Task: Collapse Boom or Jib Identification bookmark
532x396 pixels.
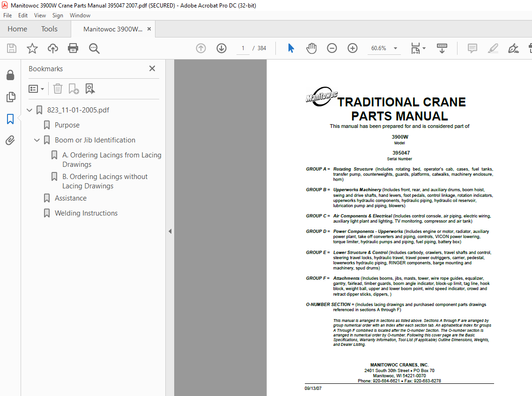Action: [37, 140]
